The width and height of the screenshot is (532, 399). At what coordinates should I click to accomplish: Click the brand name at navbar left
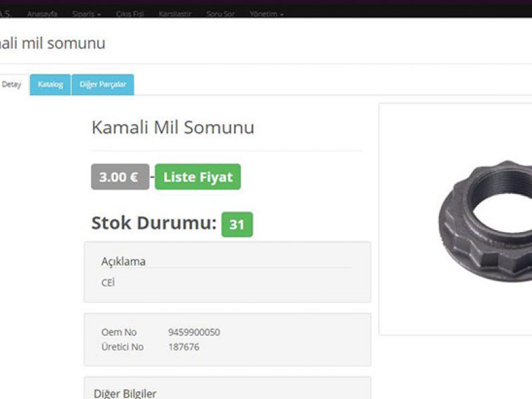(x=6, y=13)
